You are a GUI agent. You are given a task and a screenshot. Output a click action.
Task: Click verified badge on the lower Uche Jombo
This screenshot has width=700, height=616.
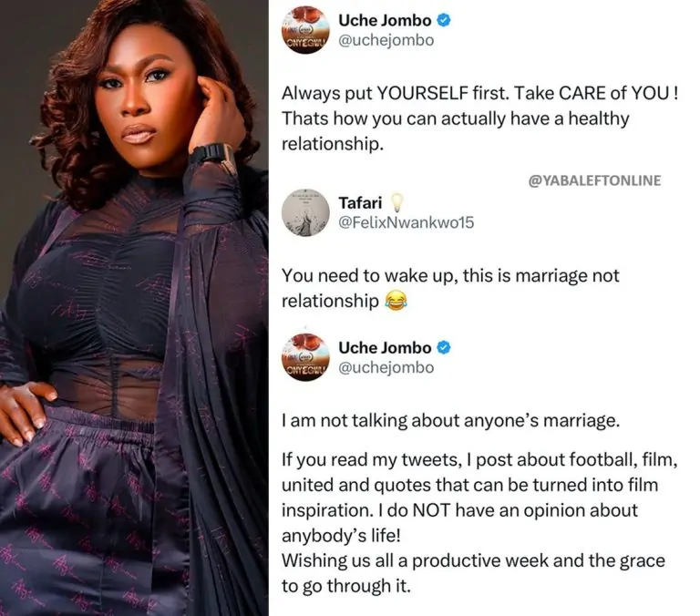(443, 347)
